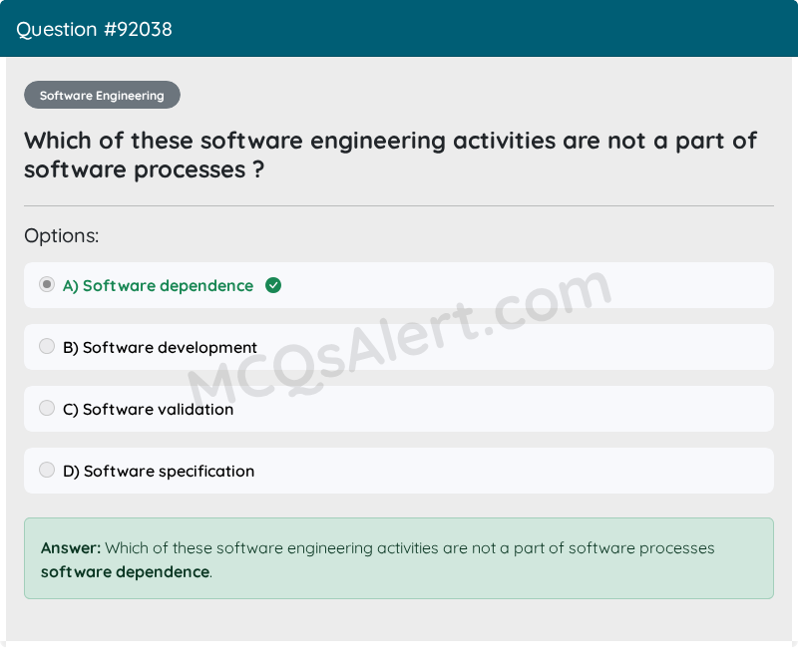Click the 'Question #92038' header title

pyautogui.click(x=94, y=30)
